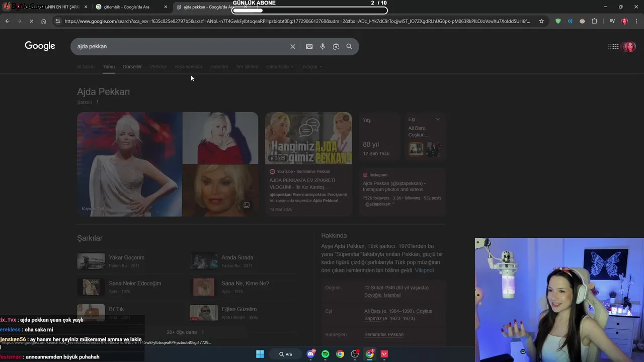Close the çitlembik browser tab
This screenshot has width=644, height=362.
[166, 7]
